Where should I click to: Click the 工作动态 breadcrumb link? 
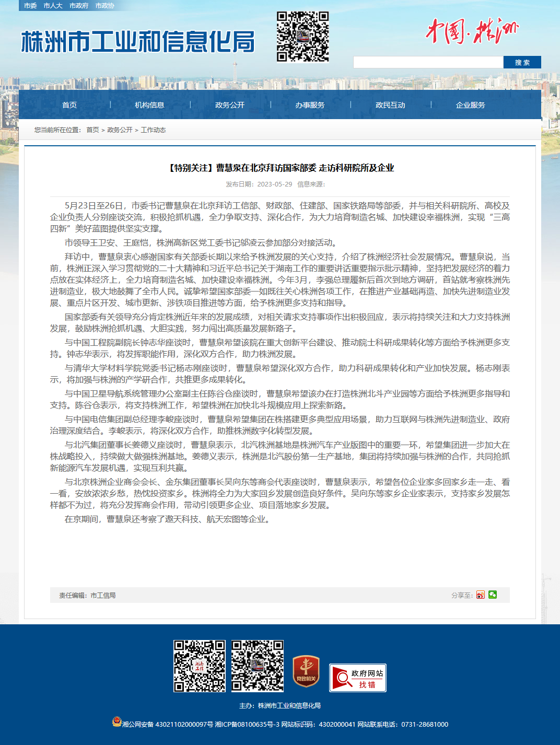pos(153,130)
